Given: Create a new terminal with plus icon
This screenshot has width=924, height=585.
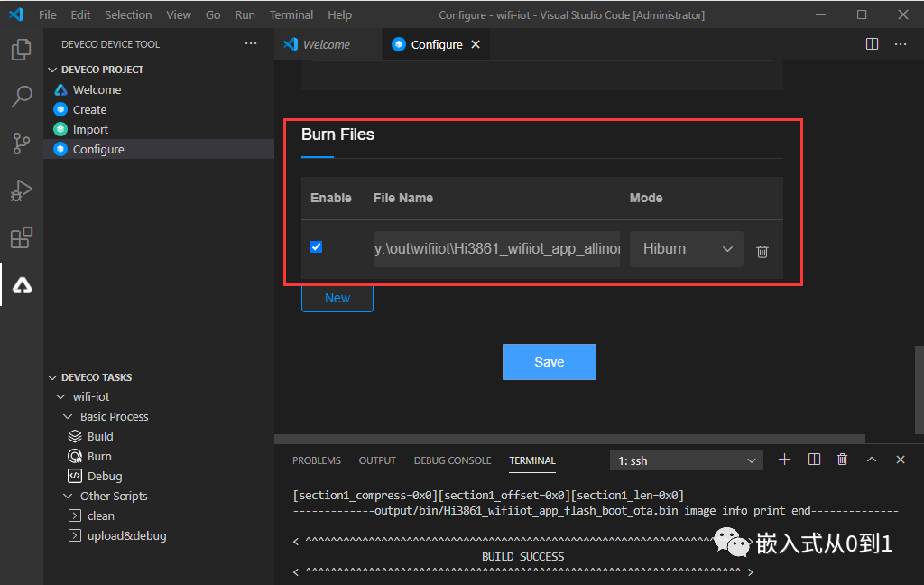Looking at the screenshot, I should [x=784, y=460].
